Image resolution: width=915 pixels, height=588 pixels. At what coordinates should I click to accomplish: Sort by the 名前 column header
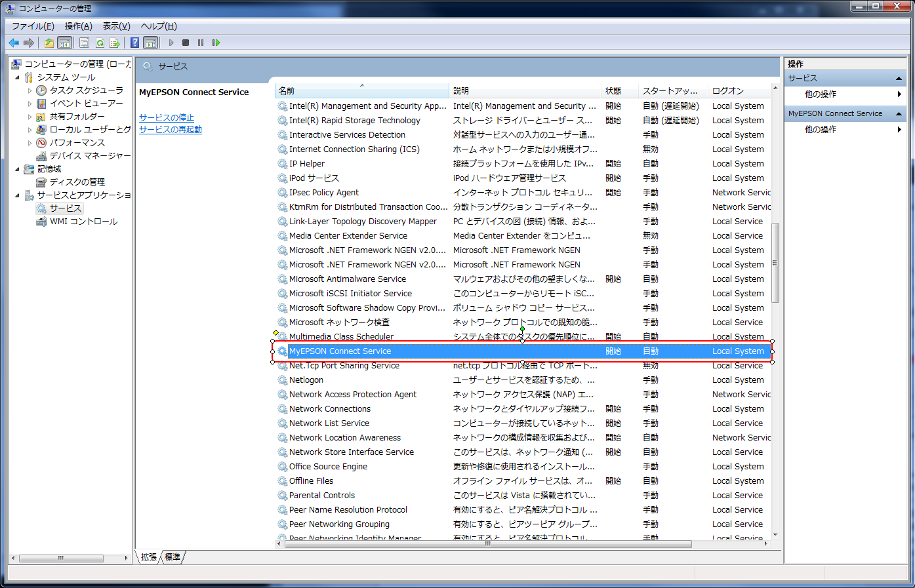click(x=361, y=90)
